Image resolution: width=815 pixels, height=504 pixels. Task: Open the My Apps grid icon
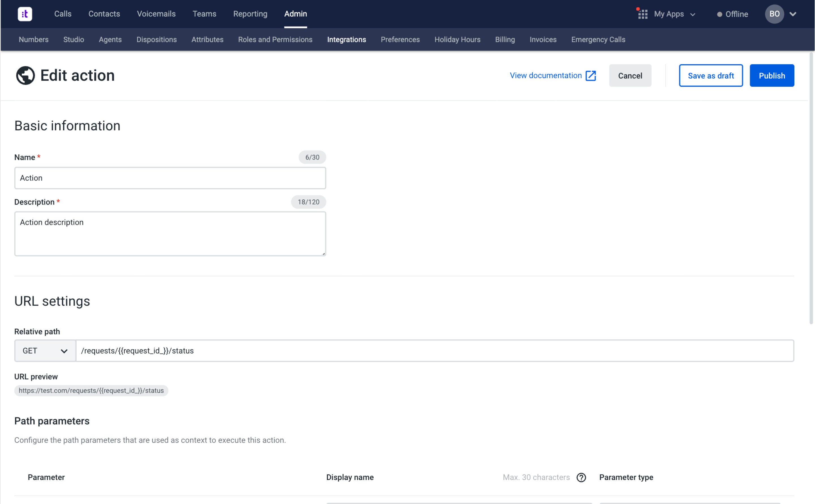[x=642, y=14]
